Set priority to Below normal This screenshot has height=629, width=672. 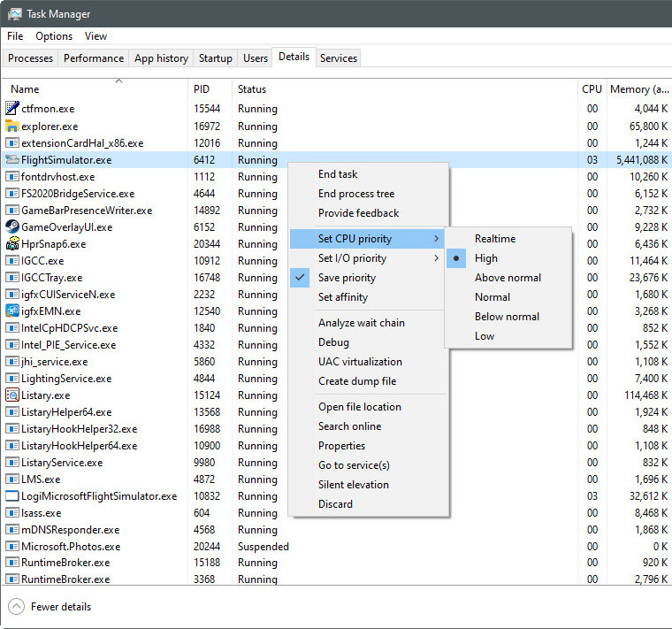[x=507, y=317]
